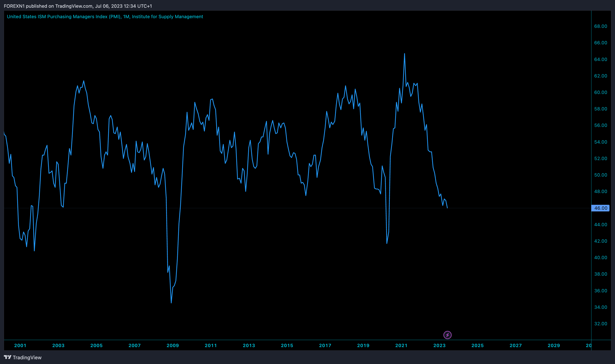This screenshot has width=615, height=364.
Task: Select the 2025 label on the time axis
Action: click(477, 345)
